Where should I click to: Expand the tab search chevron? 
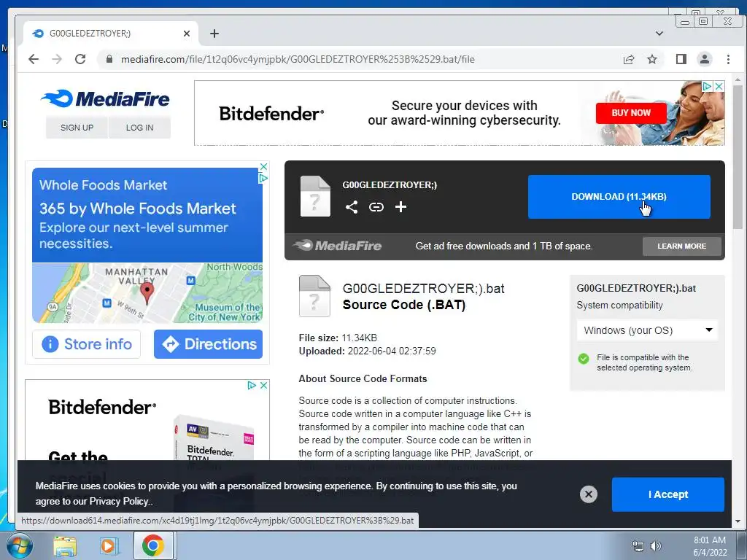(x=659, y=34)
